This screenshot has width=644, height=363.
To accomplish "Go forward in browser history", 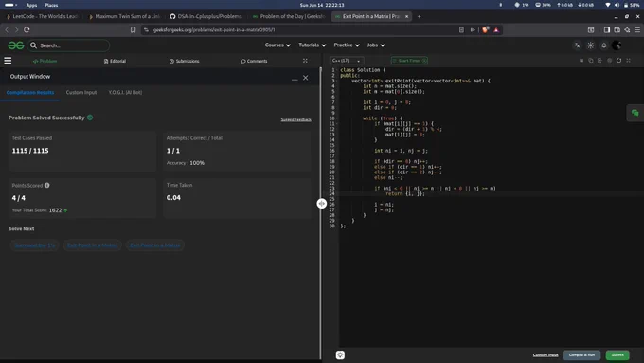I will (16, 29).
